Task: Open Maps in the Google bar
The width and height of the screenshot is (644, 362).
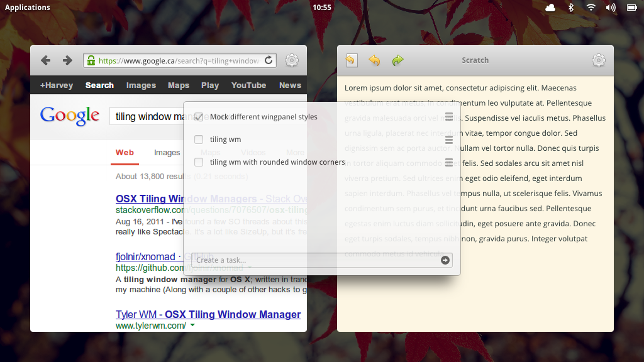Action: point(179,85)
